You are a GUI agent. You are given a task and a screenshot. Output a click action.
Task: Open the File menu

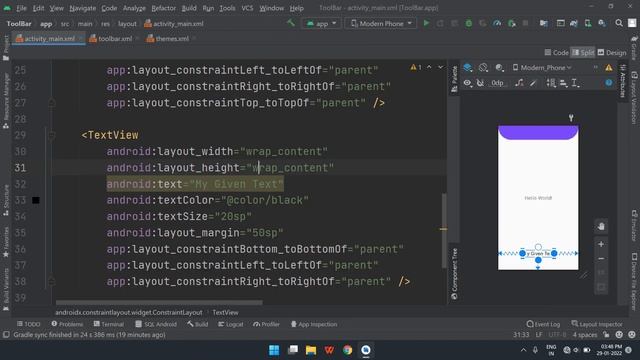[21, 8]
